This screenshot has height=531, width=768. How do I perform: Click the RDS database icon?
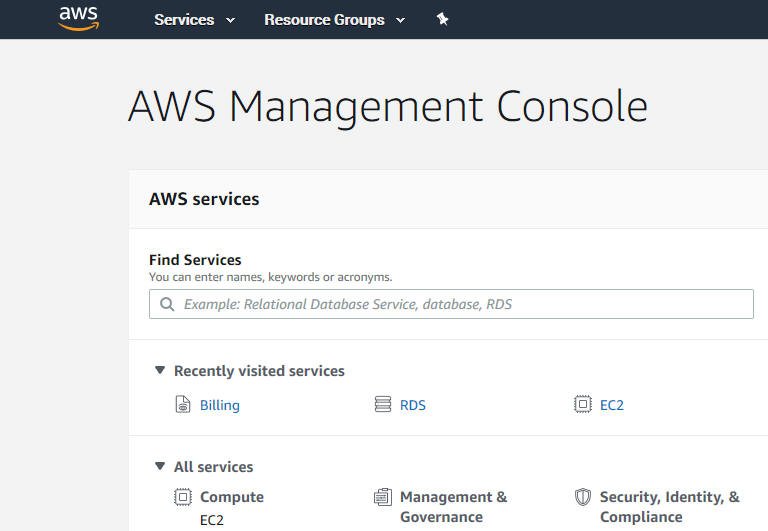(383, 404)
